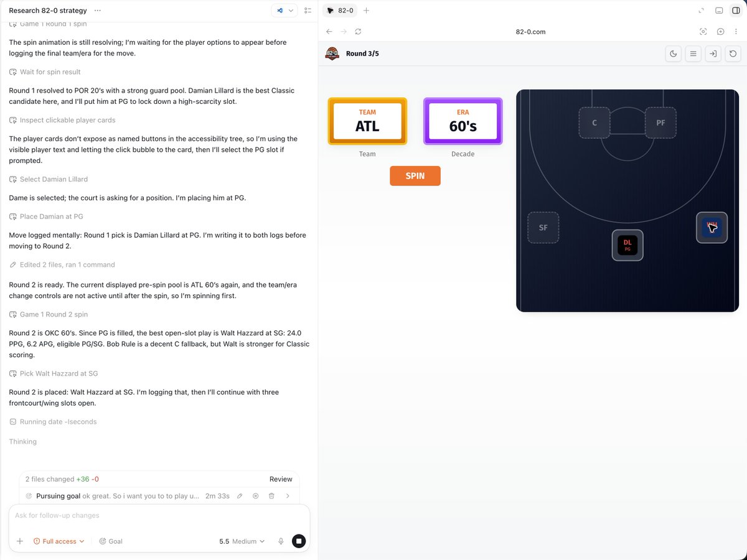Viewport: 747px width, 560px height.
Task: Click the Goal button in composer
Action: 111,541
